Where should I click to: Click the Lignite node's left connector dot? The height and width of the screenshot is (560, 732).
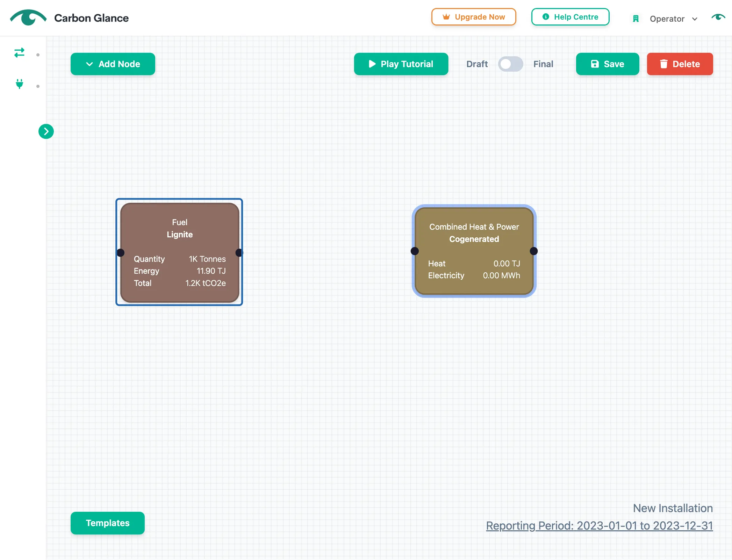point(121,252)
